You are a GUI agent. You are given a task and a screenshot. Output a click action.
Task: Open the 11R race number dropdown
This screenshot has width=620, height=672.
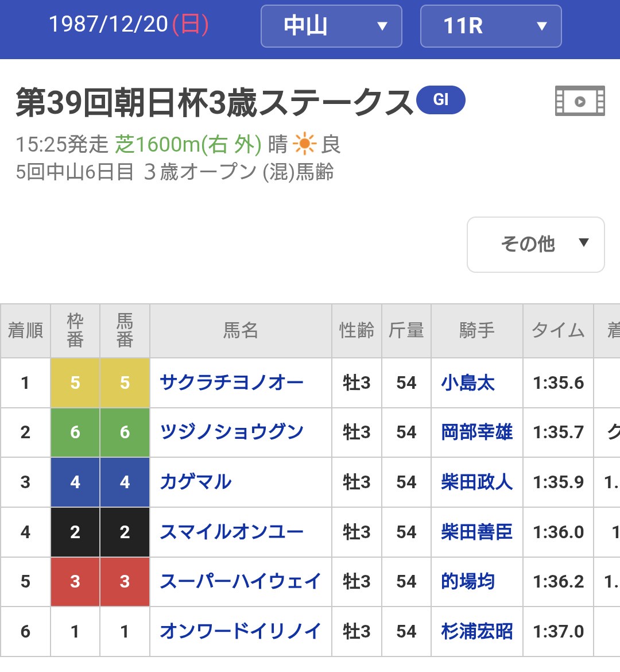(491, 26)
